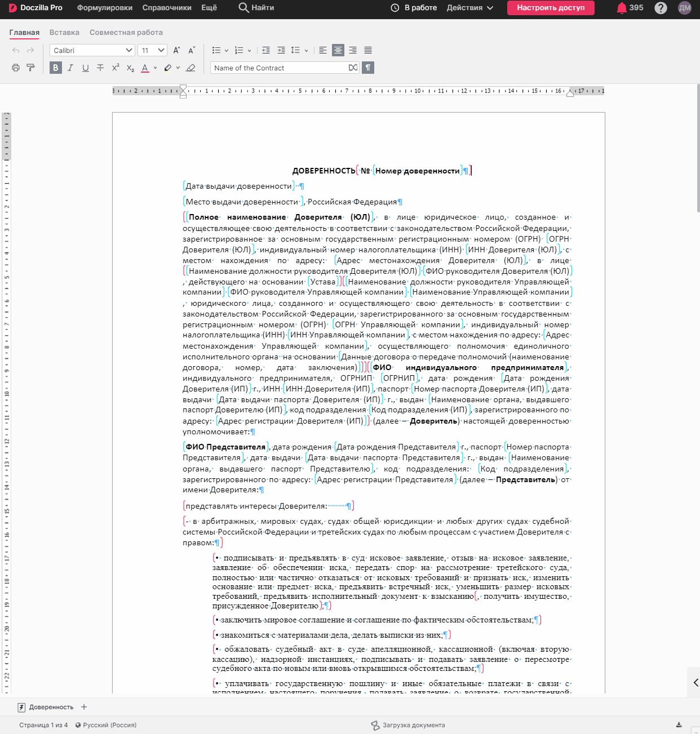This screenshot has height=734, width=700.
Task: Increase paragraph indent
Action: tap(281, 50)
